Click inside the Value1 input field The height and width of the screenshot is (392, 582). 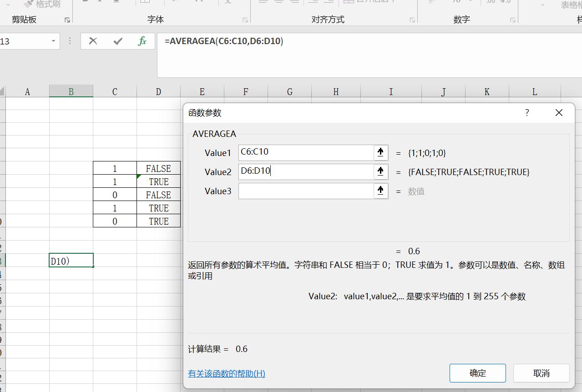click(x=306, y=152)
